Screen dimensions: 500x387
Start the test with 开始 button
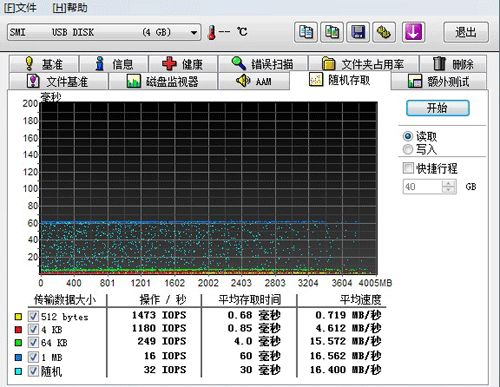pos(438,108)
